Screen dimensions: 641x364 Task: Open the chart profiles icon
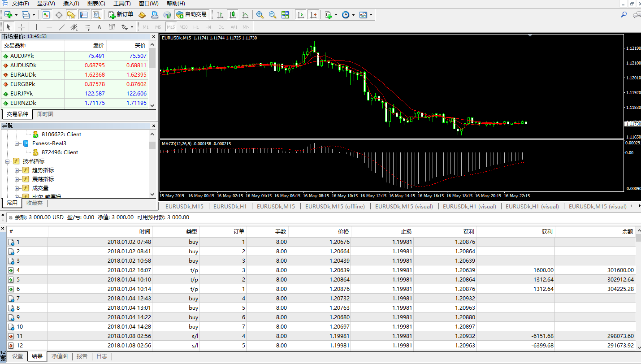[26, 15]
